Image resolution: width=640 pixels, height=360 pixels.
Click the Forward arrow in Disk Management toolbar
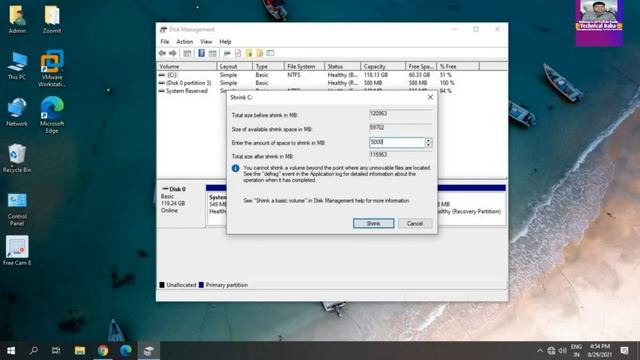173,53
